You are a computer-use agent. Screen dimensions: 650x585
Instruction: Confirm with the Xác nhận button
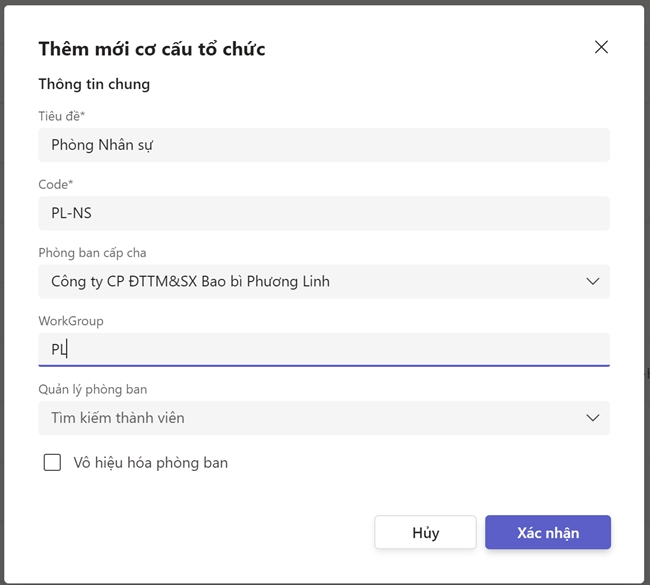point(547,532)
